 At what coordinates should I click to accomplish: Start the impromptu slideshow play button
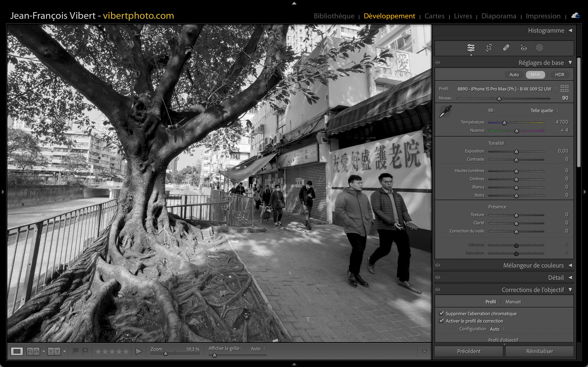139,351
